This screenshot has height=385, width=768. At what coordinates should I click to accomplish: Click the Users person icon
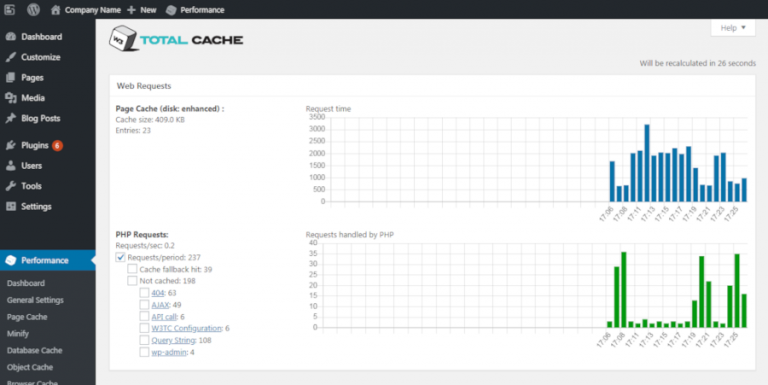click(11, 166)
